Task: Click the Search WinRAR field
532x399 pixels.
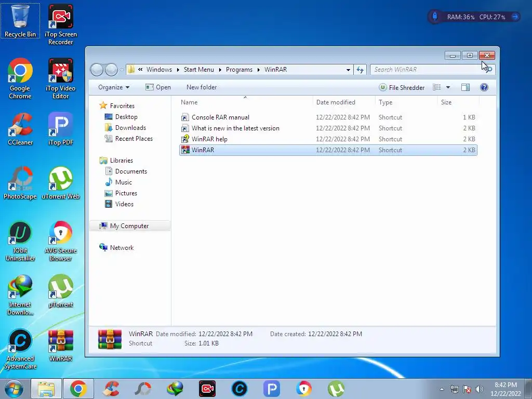Action: (x=432, y=70)
